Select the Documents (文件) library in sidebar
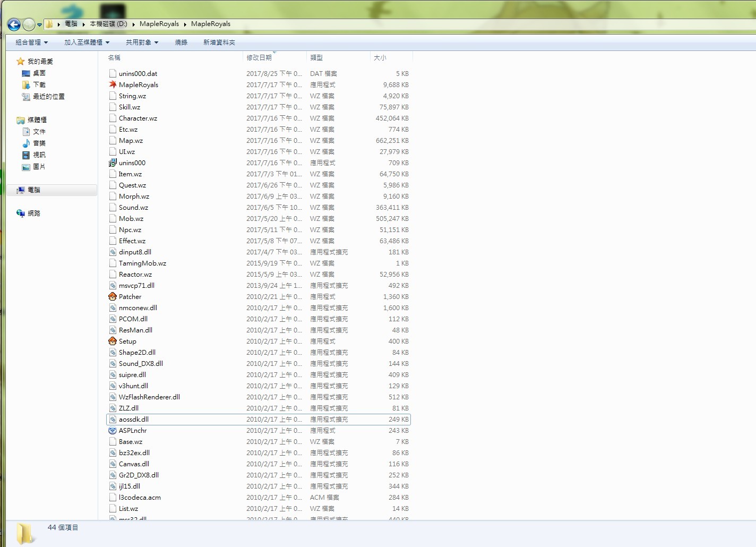This screenshot has width=756, height=547. tap(39, 132)
